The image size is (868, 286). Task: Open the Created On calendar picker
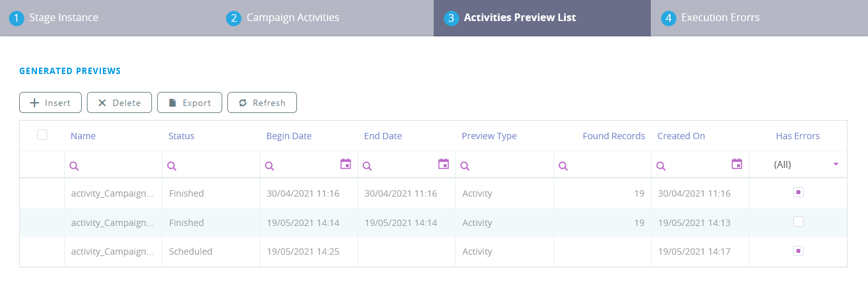(736, 165)
